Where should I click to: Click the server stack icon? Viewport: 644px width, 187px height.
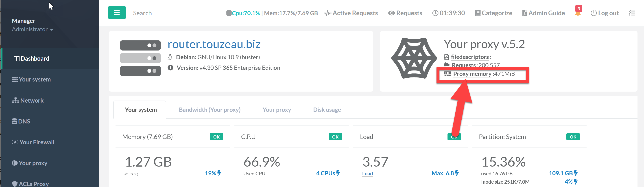coord(140,58)
